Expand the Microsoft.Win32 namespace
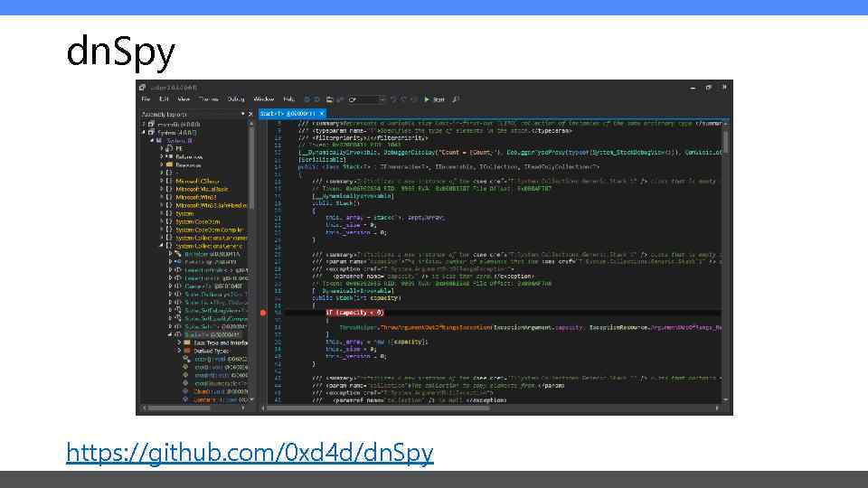868x488 pixels. pyautogui.click(x=162, y=197)
